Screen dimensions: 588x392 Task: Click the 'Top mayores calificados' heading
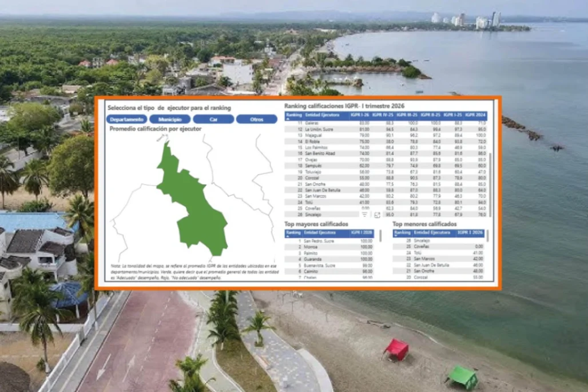coord(316,224)
